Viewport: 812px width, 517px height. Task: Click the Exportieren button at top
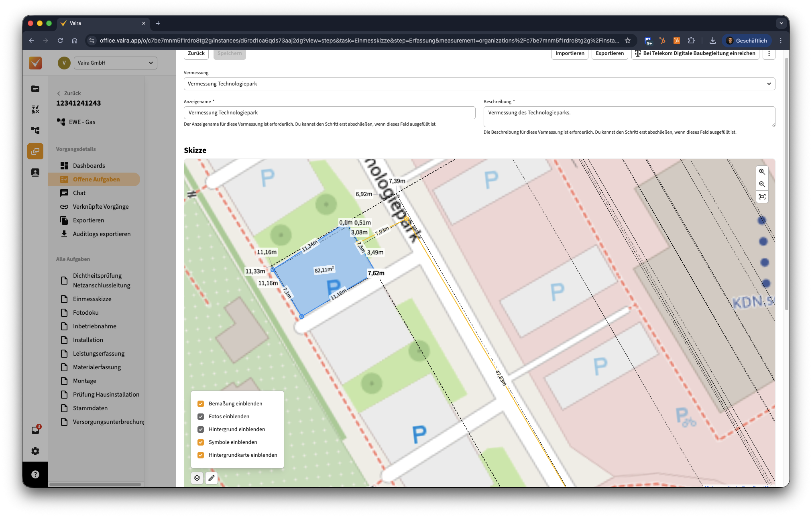pos(609,53)
